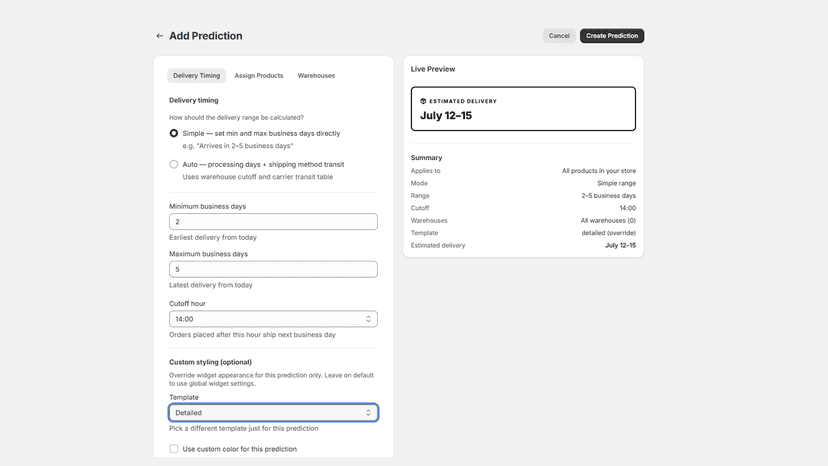The image size is (828, 466).
Task: Click the Use custom color label text
Action: coord(239,449)
